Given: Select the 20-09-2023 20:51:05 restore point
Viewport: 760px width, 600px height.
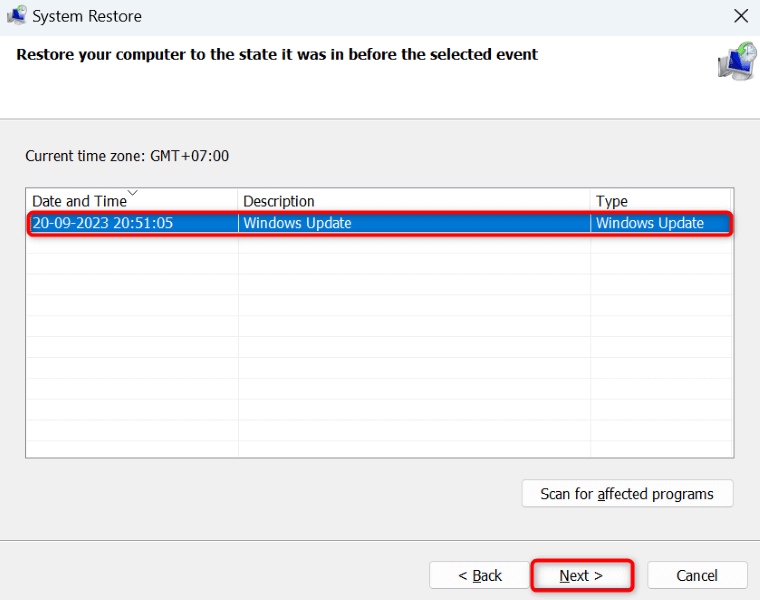Looking at the screenshot, I should click(x=380, y=223).
